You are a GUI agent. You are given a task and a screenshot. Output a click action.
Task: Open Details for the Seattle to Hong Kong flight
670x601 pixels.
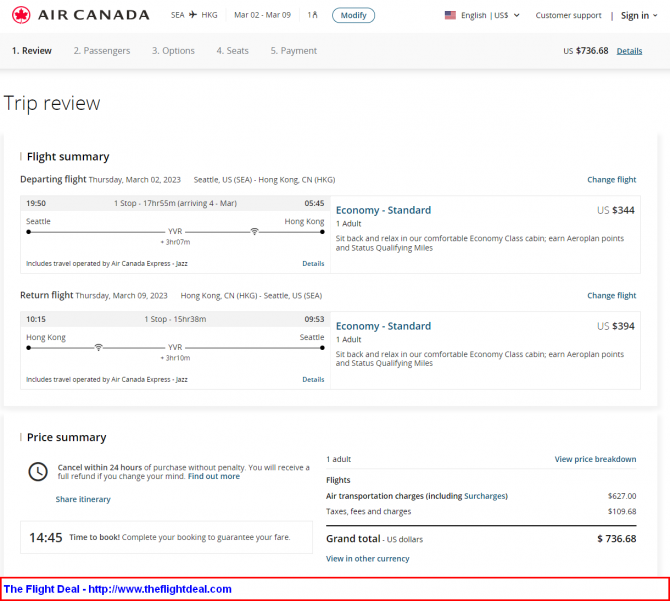313,264
